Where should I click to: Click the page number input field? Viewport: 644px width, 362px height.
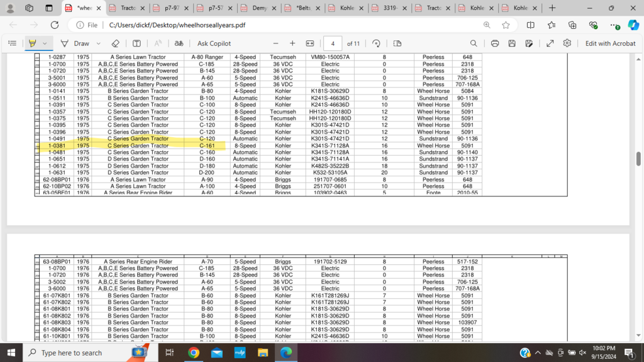(x=333, y=43)
